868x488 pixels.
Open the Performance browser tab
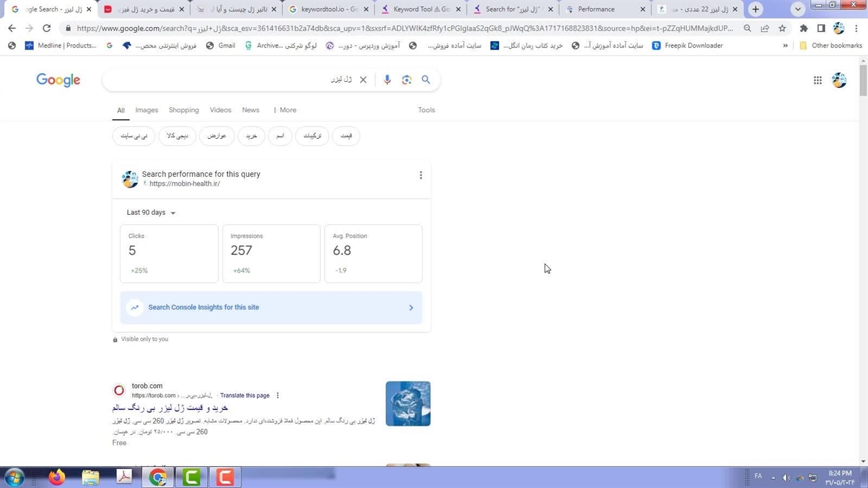(596, 9)
